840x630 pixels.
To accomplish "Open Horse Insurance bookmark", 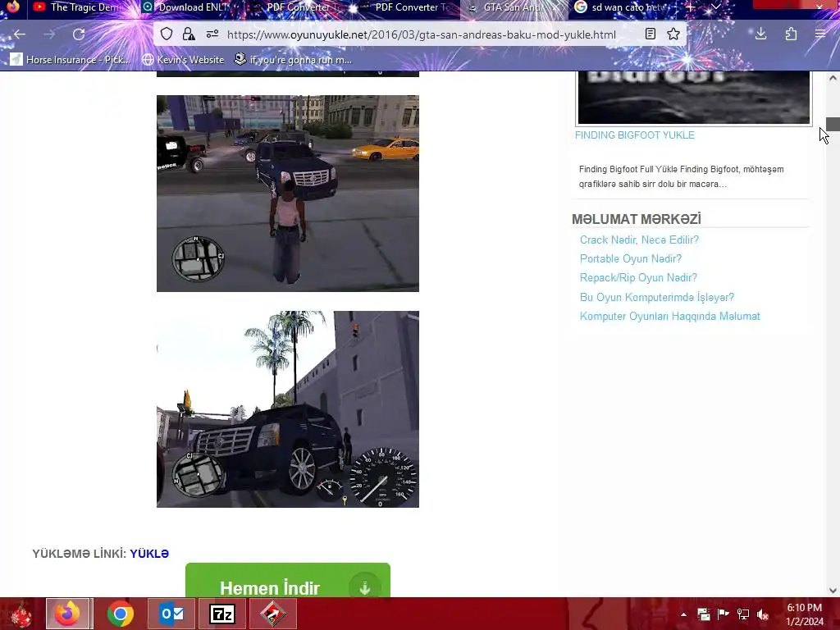I will point(71,59).
